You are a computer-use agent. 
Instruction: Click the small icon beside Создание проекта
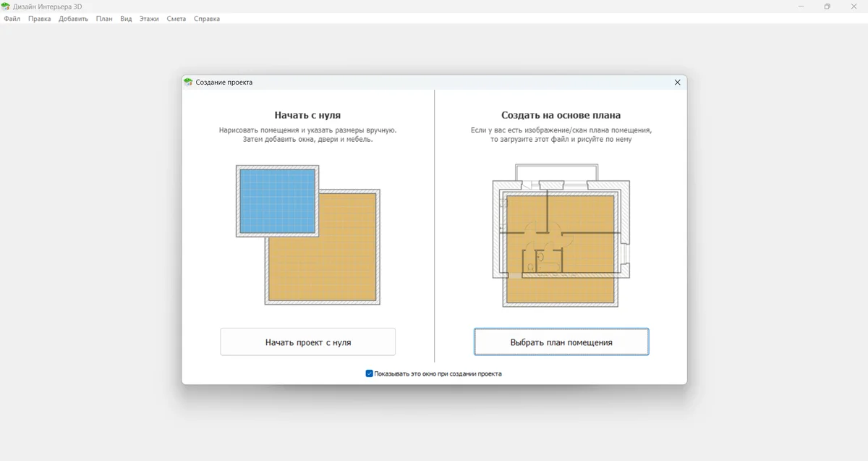pos(188,83)
